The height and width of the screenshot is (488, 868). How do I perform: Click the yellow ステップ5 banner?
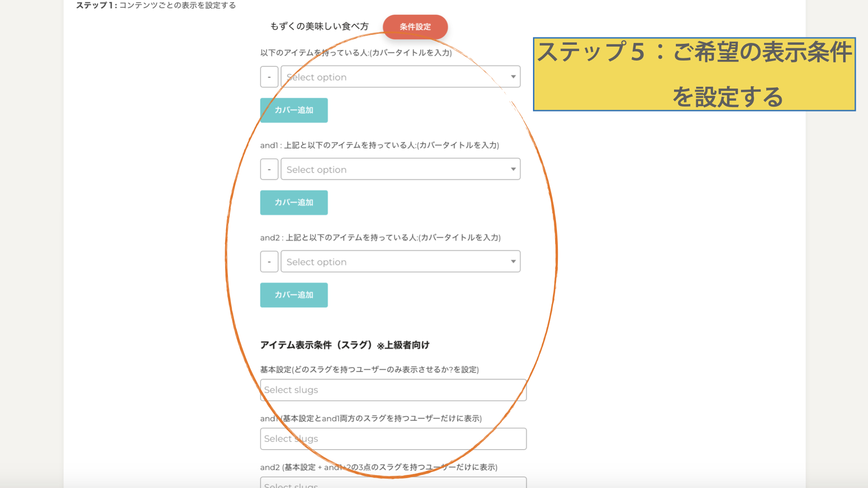tap(694, 74)
